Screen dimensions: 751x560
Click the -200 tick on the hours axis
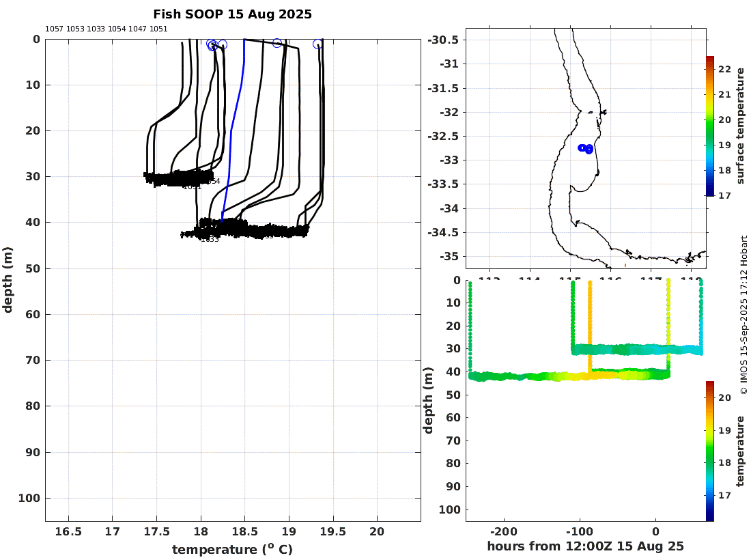tap(504, 532)
